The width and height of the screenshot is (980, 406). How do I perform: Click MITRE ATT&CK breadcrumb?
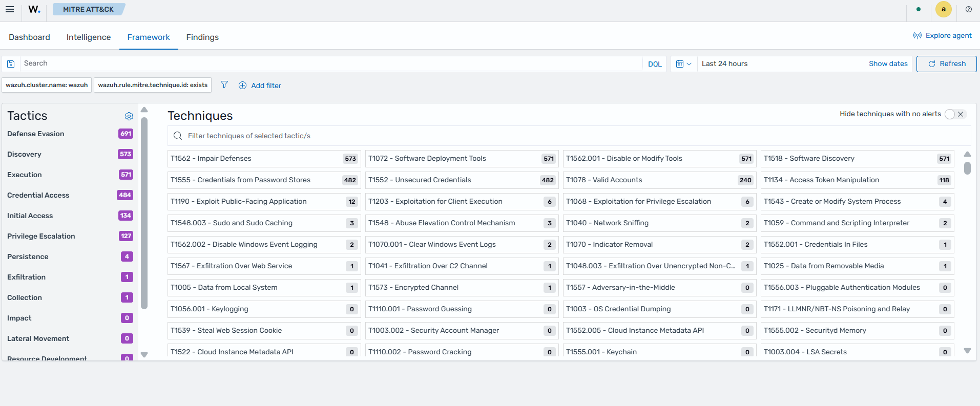pos(88,9)
